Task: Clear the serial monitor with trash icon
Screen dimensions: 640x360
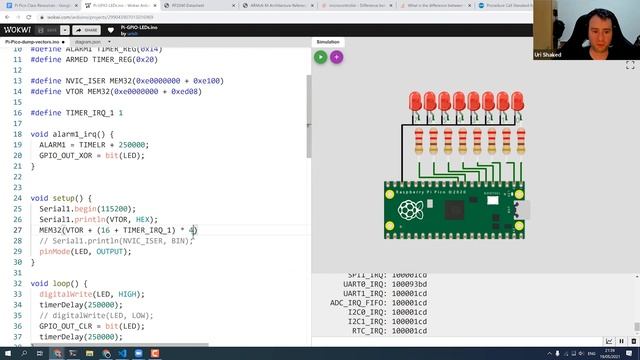Action: (x=633, y=341)
